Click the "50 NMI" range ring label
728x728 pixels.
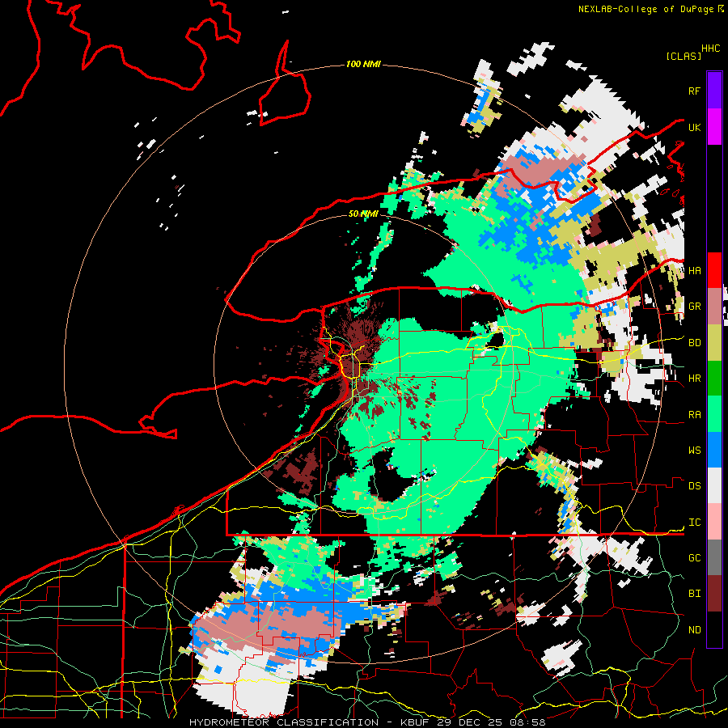coord(363,214)
